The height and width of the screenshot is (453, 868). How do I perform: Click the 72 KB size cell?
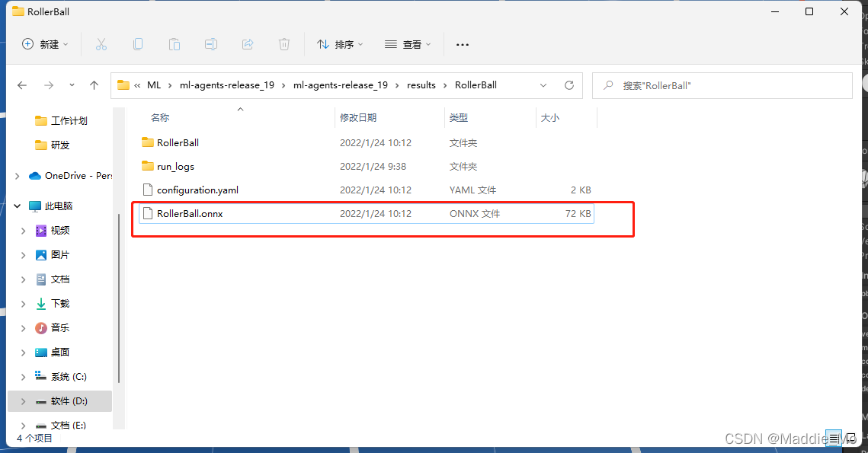578,213
